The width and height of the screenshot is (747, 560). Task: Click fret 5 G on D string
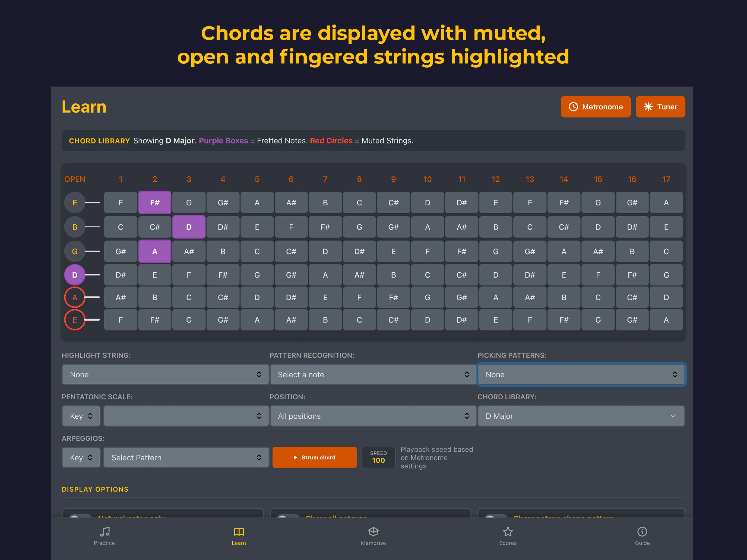tap(257, 275)
